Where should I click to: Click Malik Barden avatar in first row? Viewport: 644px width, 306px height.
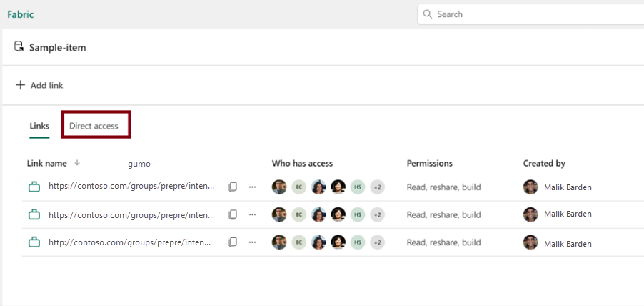click(x=530, y=187)
